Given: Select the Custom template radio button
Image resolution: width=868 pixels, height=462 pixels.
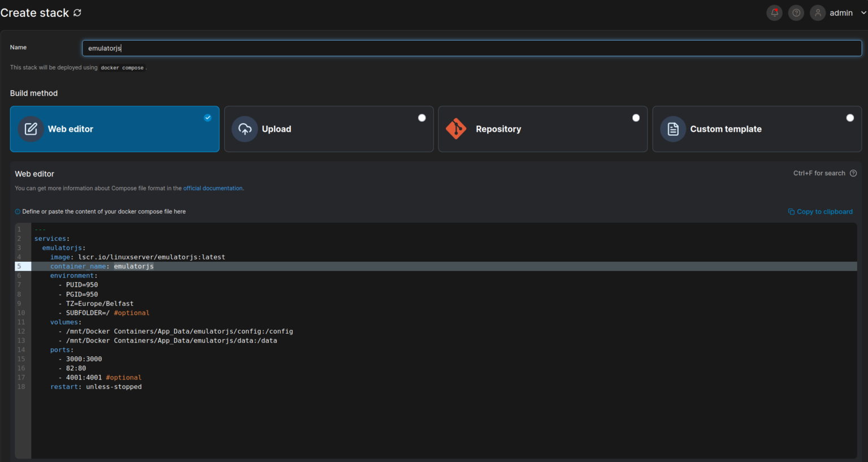Looking at the screenshot, I should pyautogui.click(x=850, y=118).
